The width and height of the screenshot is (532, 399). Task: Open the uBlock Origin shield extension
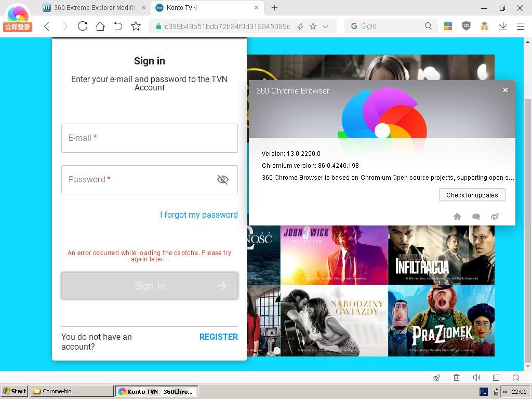(x=466, y=26)
